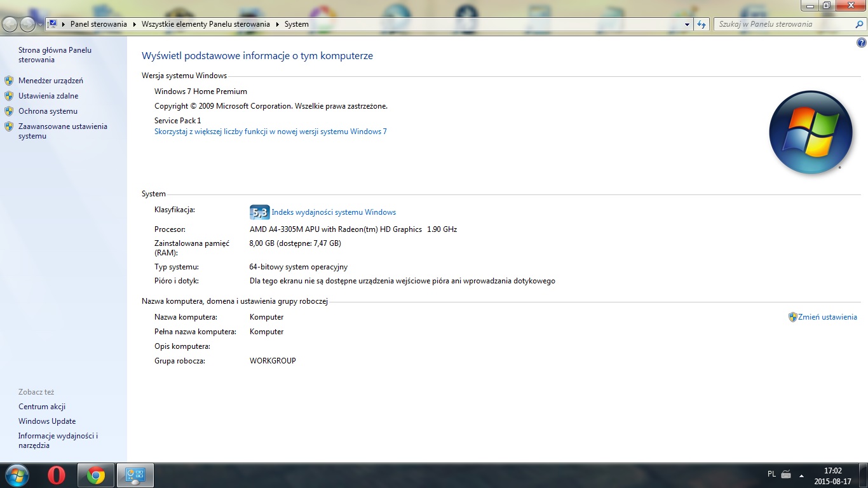
Task: Click the refresh button beside address bar
Action: [702, 24]
